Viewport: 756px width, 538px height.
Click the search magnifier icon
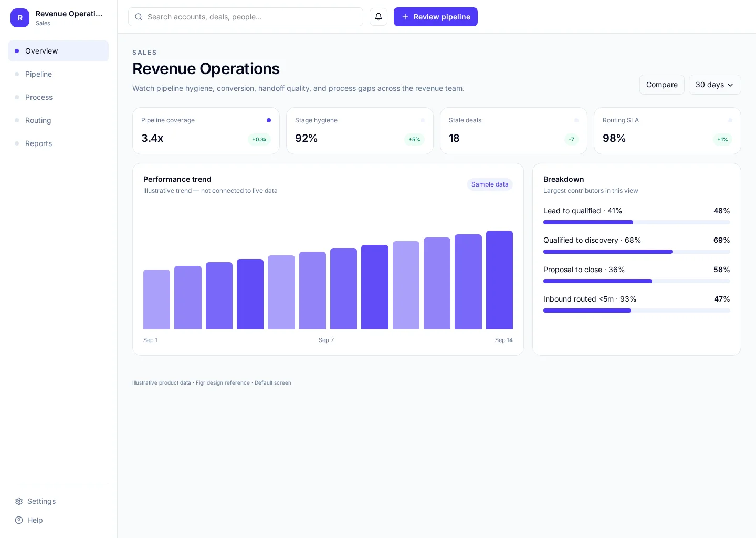(139, 17)
